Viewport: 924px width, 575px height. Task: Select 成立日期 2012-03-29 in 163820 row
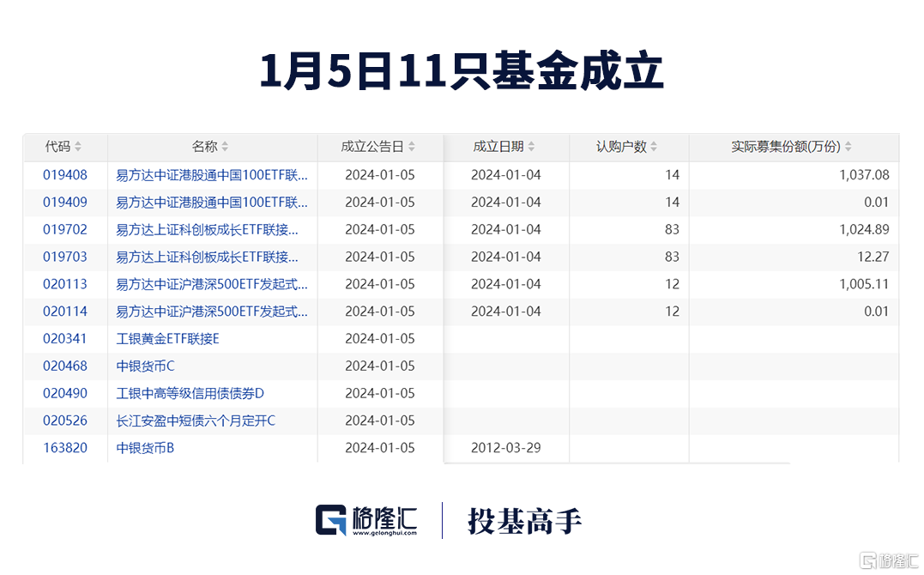[505, 448]
